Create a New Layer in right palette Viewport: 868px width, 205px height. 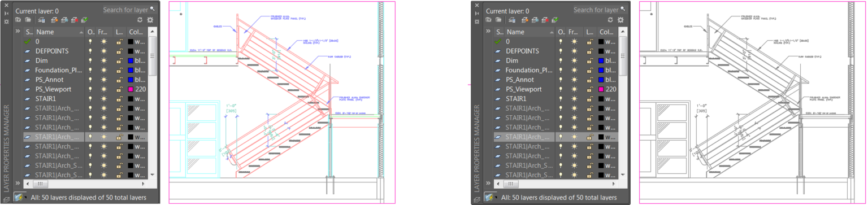click(x=526, y=20)
